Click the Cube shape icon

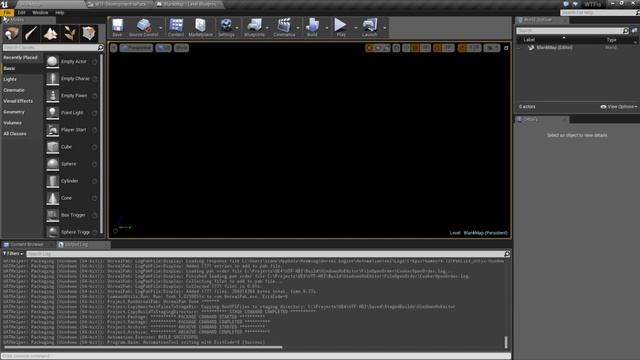pos(52,147)
